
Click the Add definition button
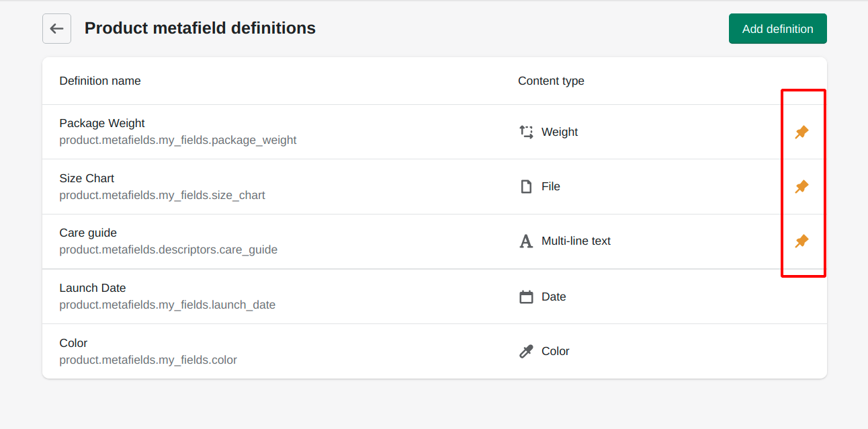click(x=777, y=29)
